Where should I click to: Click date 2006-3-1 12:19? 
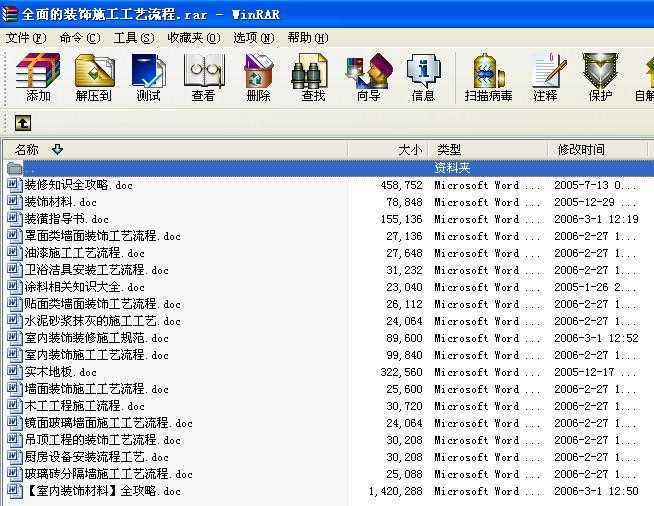pyautogui.click(x=596, y=219)
